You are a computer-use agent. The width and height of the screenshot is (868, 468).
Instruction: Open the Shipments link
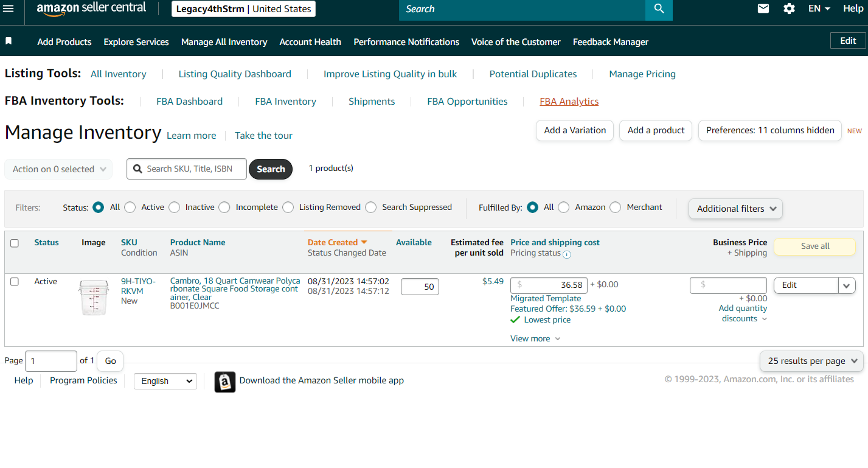(x=372, y=102)
